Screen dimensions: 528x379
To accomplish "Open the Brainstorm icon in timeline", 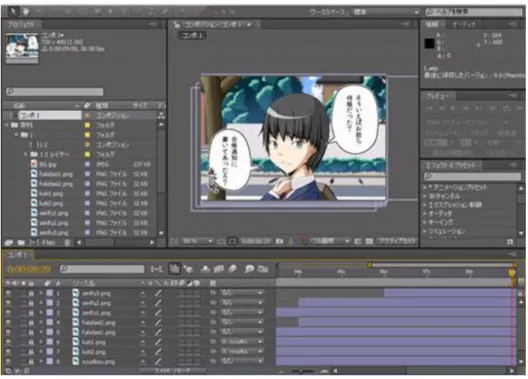I will [249, 269].
